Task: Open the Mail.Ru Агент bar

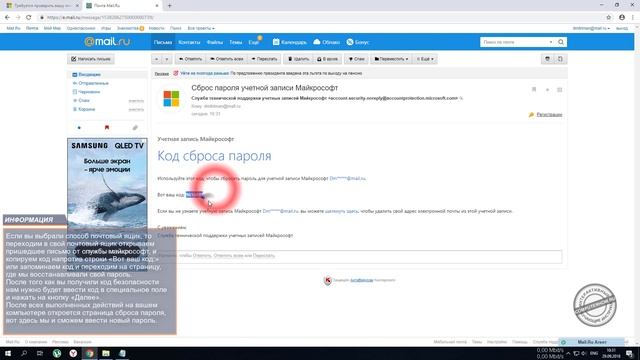Action: pyautogui.click(x=592, y=342)
